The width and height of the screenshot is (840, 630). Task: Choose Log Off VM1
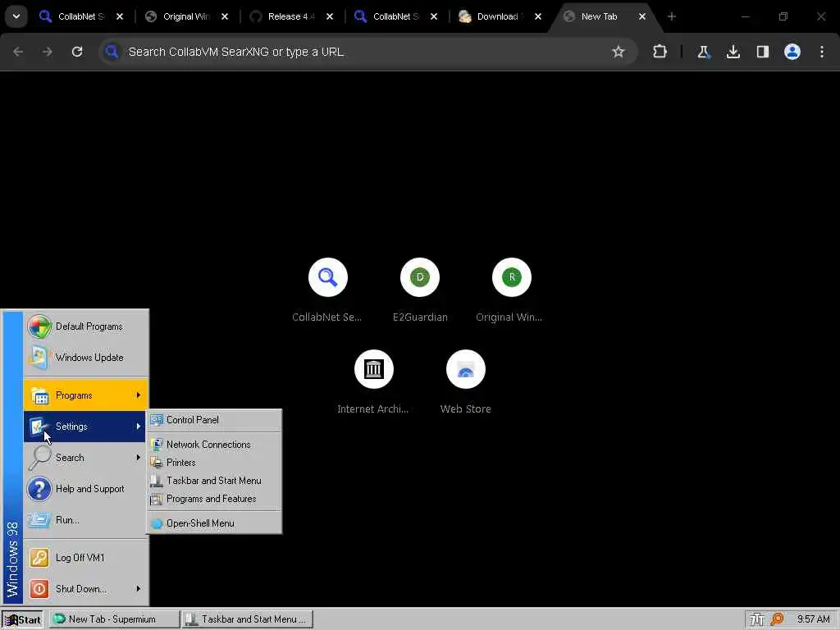click(x=85, y=558)
